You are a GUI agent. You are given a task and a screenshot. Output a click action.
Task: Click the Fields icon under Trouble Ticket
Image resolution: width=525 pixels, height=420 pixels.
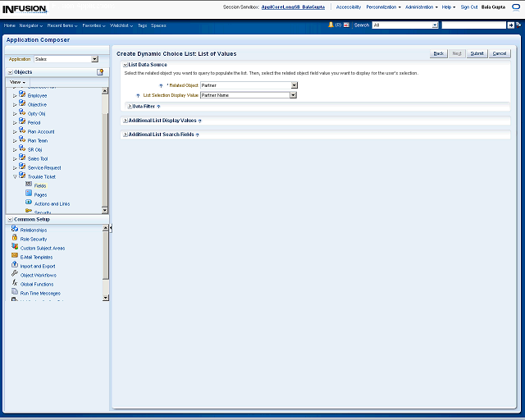29,185
